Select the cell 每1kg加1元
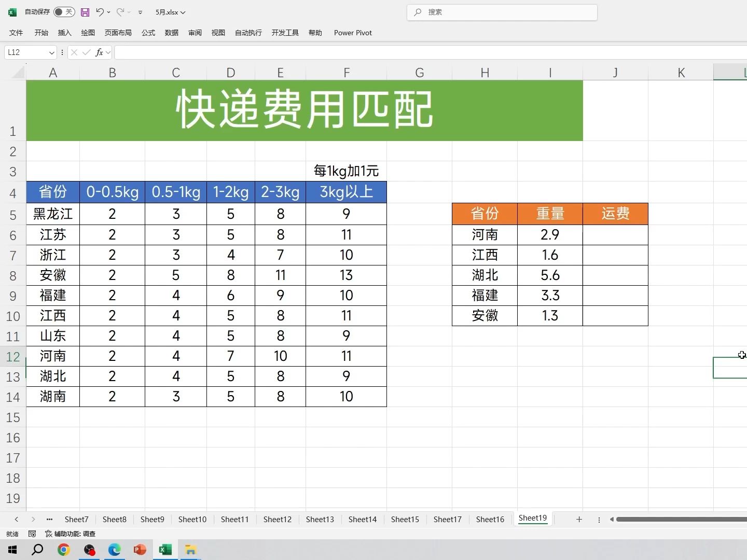The height and width of the screenshot is (560, 747). click(x=346, y=171)
